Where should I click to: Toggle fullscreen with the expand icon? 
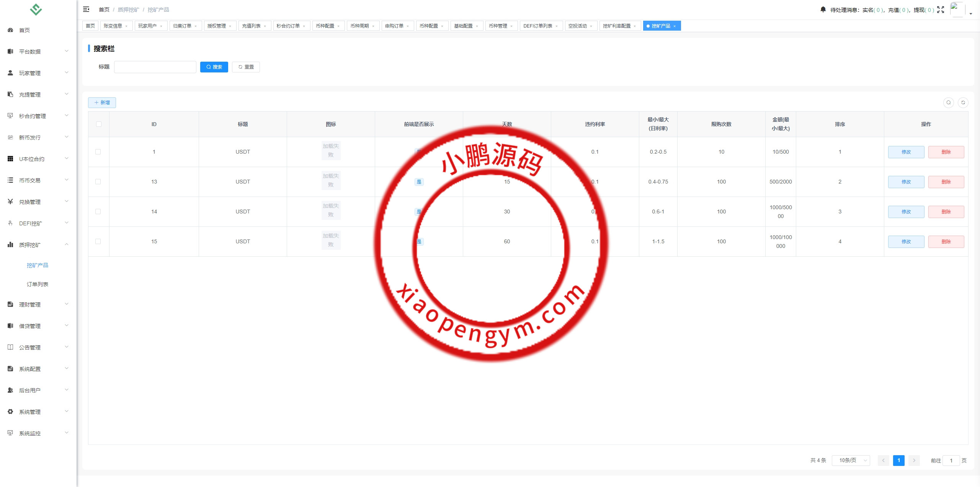941,10
